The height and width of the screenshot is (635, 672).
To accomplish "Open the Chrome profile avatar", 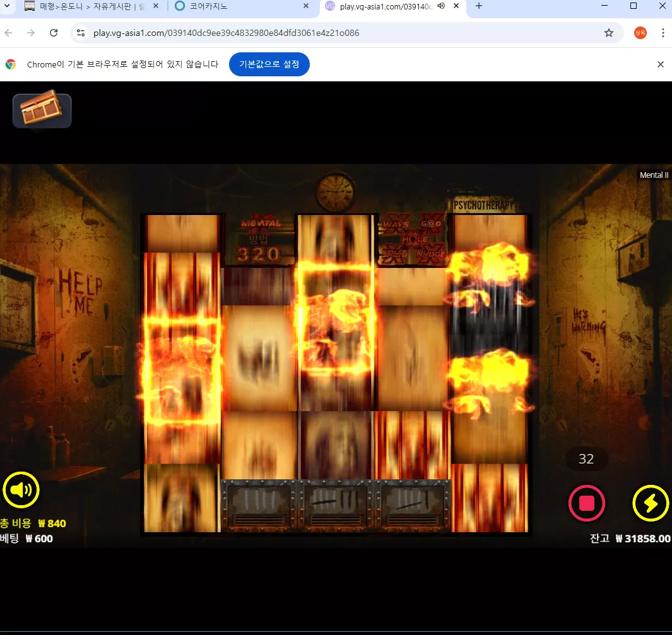I will coord(640,33).
